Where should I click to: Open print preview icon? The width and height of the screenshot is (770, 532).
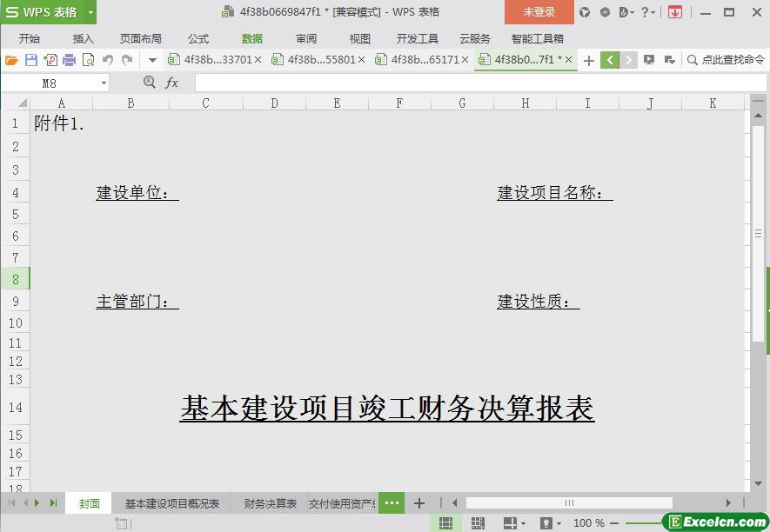(89, 60)
